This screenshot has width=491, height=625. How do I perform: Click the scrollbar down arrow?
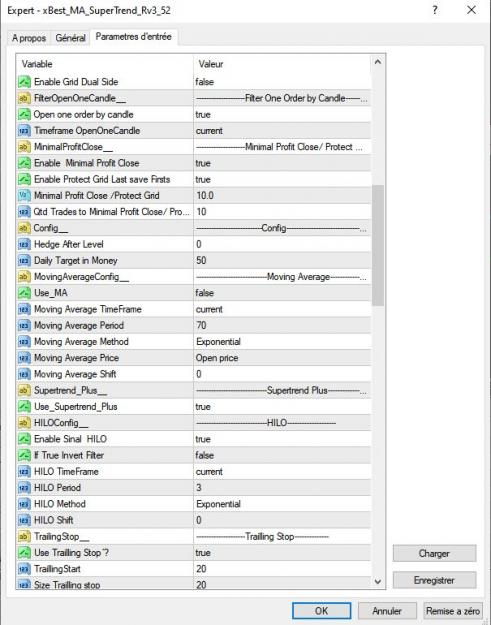[378, 582]
